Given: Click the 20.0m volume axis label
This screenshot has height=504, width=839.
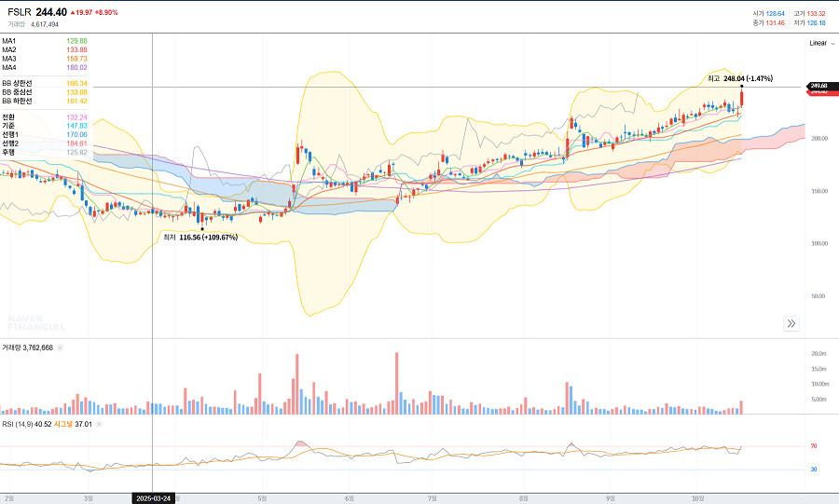Looking at the screenshot, I should 818,354.
